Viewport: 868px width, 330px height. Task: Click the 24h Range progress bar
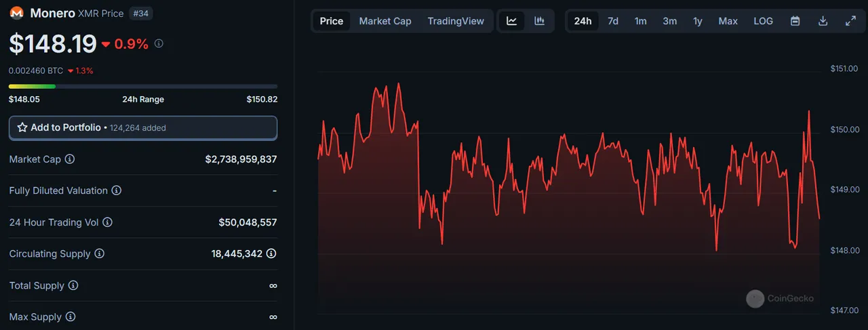pos(143,86)
